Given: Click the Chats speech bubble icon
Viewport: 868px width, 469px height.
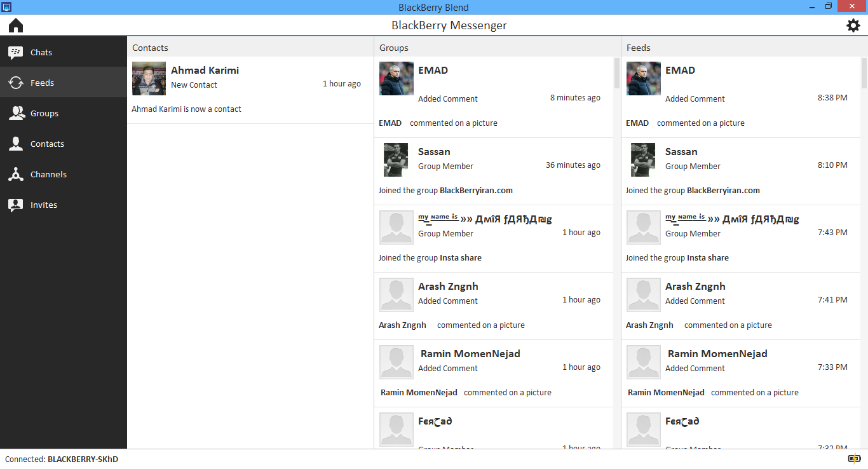Looking at the screenshot, I should [x=16, y=53].
